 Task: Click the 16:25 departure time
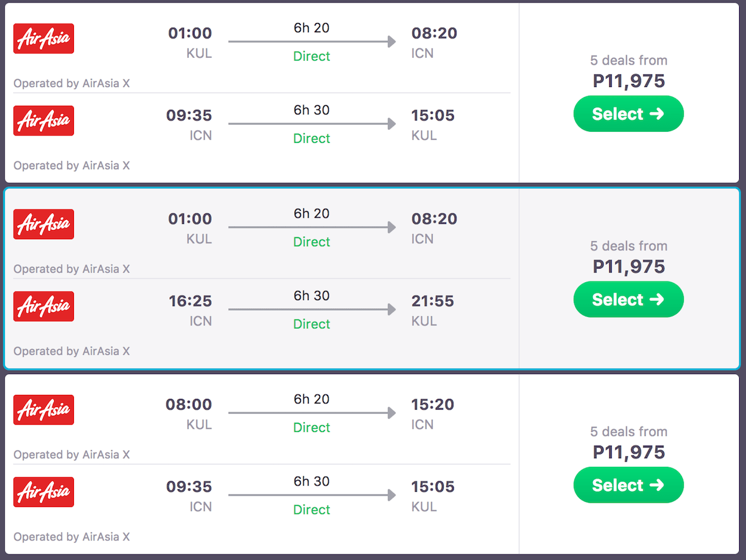coord(190,301)
